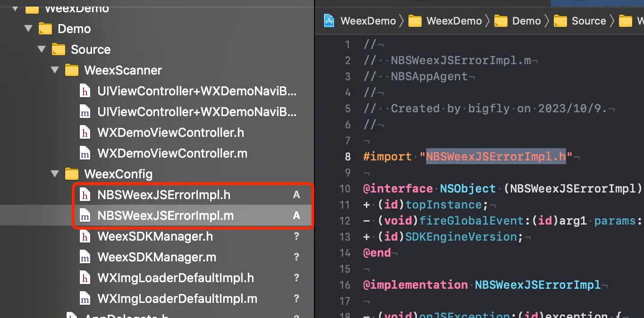Click the WeexDemo project icon in breadcrumb
Screen dimensions: 644x318
tap(329, 21)
